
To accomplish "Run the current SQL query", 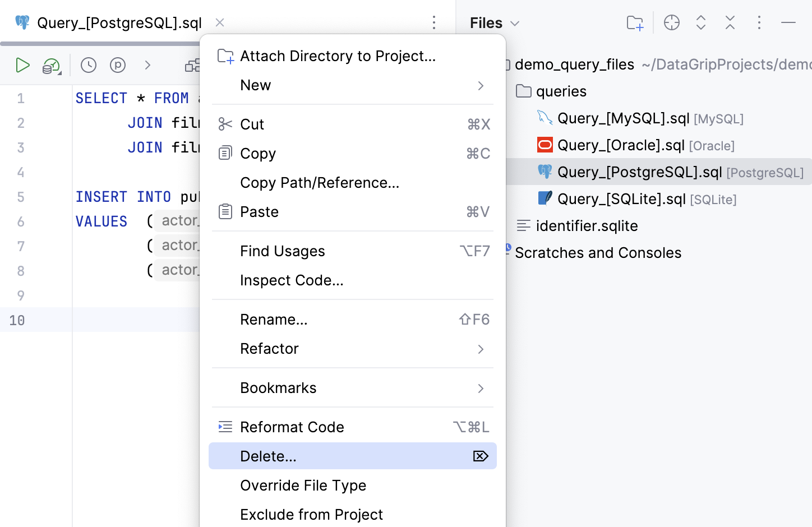I will (x=23, y=65).
